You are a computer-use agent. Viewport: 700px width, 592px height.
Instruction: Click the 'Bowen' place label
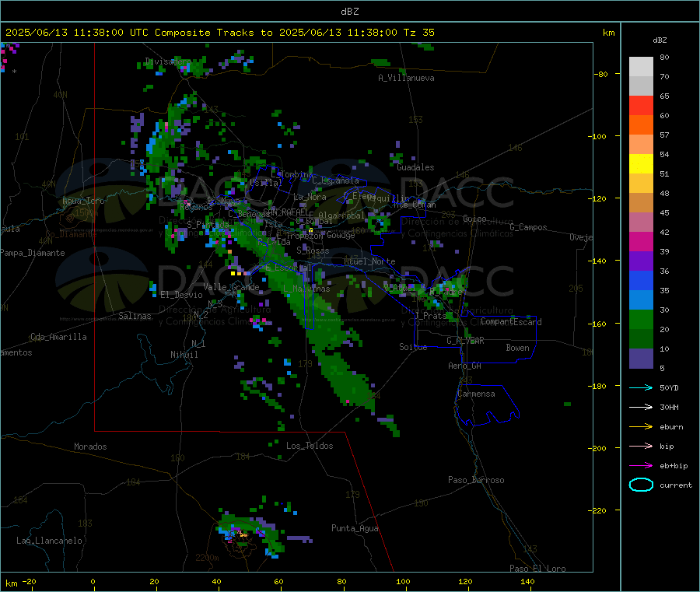pyautogui.click(x=517, y=348)
